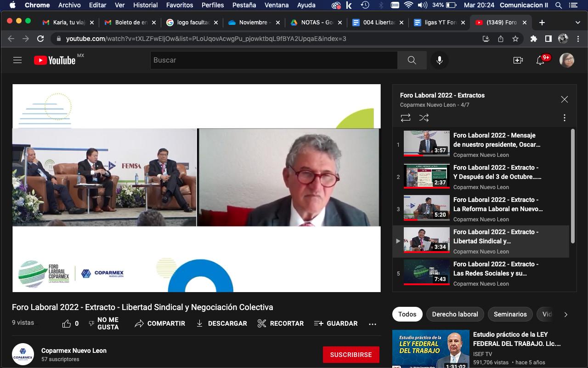Click RECORTAR to clip the video
This screenshot has width=588, height=368.
281,323
